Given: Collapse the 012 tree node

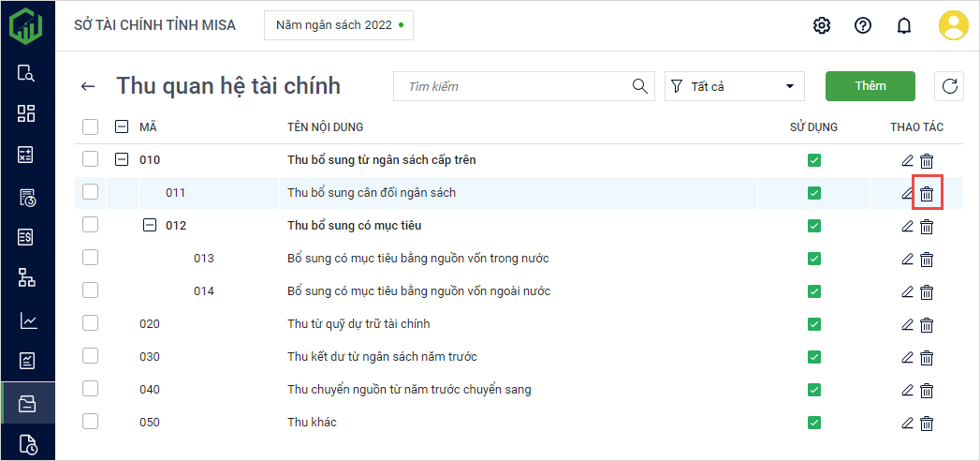Looking at the screenshot, I should click(149, 226).
